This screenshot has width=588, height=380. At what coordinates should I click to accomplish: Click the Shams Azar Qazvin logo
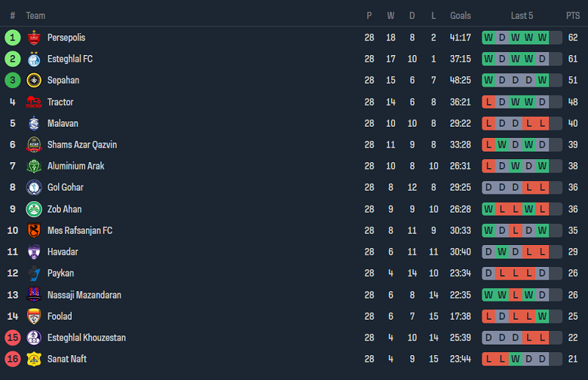(34, 145)
